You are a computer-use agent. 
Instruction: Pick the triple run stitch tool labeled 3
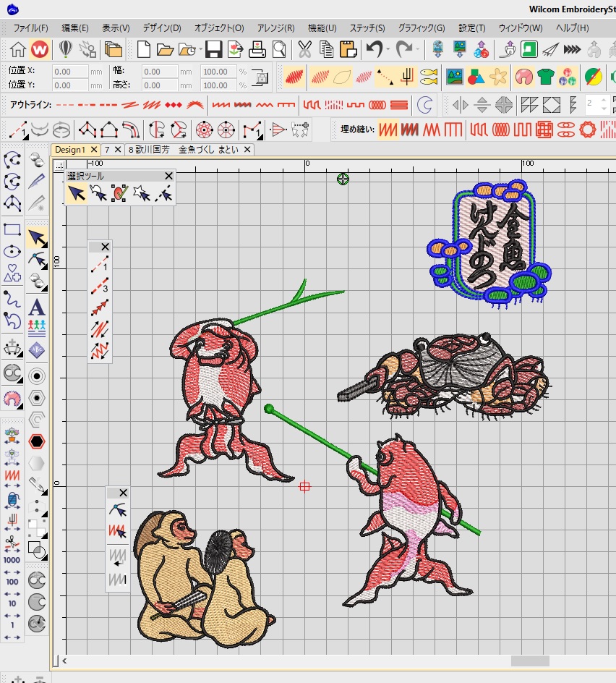tap(100, 286)
